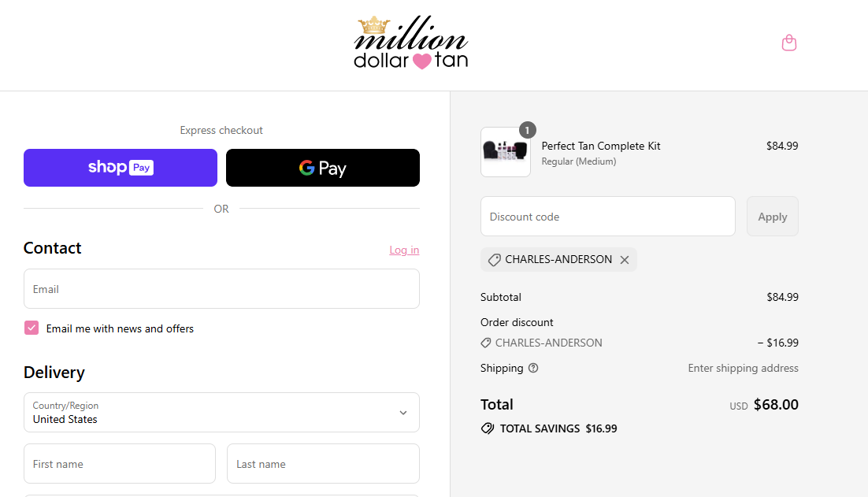Click the Total Savings tag icon
The image size is (868, 497).
487,428
